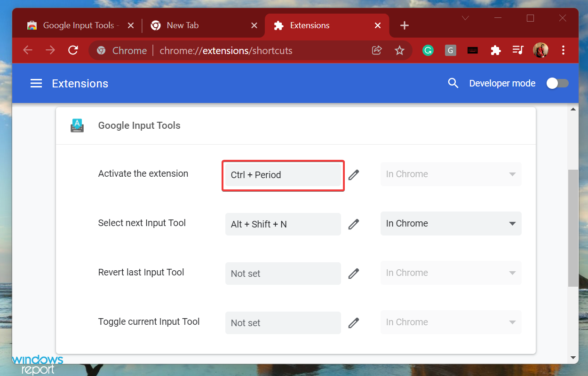Search extensions with the magnifier icon
This screenshot has width=588, height=376.
point(453,83)
